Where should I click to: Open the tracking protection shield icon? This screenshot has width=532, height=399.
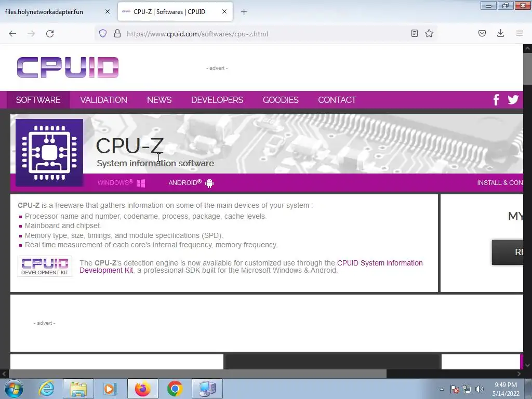[103, 33]
